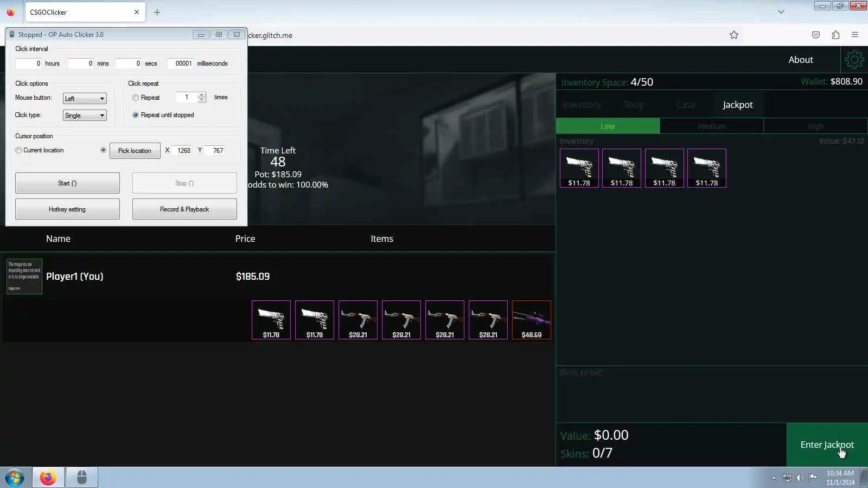Viewport: 868px width, 488px height.
Task: Open the Action Center flag icon
Action: tap(813, 478)
